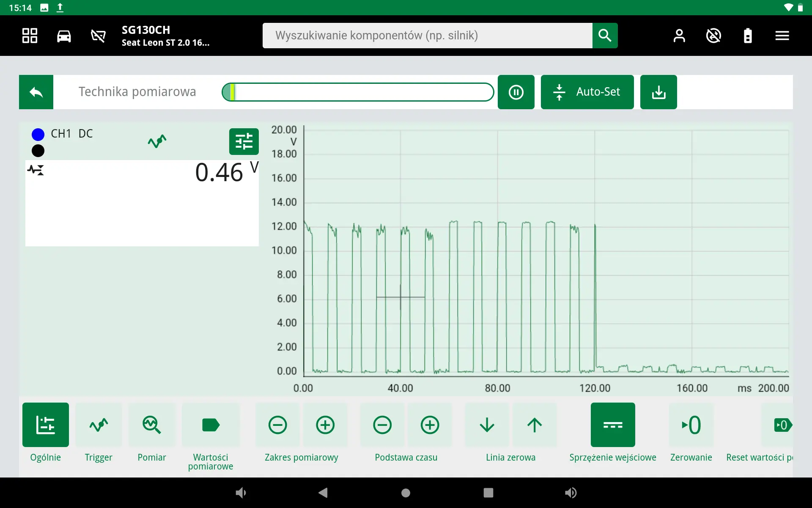Move Linia zerowa down
812x508 pixels.
[487, 425]
